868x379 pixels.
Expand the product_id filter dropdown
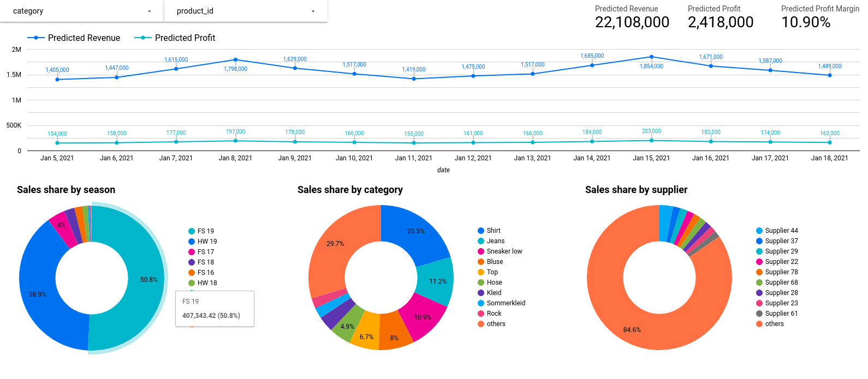coord(246,11)
